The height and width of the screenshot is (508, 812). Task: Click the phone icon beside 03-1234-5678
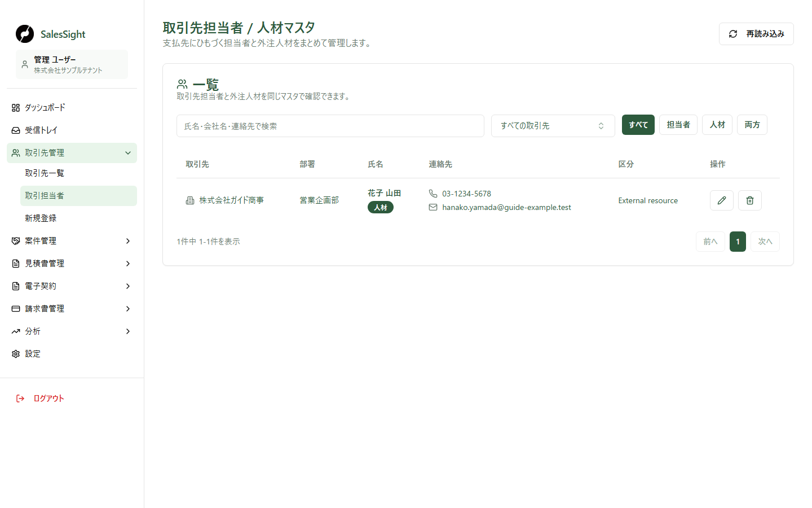[433, 194]
